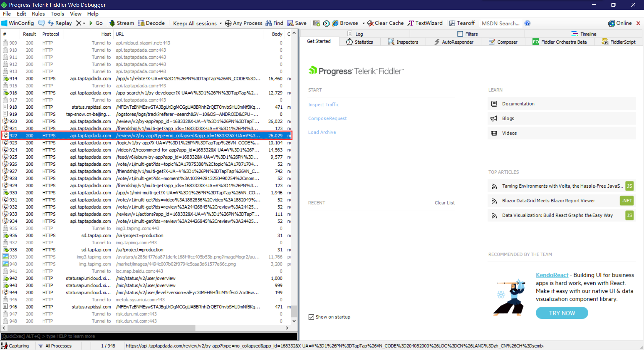644x350 pixels.
Task: Open the View menu
Action: click(75, 14)
